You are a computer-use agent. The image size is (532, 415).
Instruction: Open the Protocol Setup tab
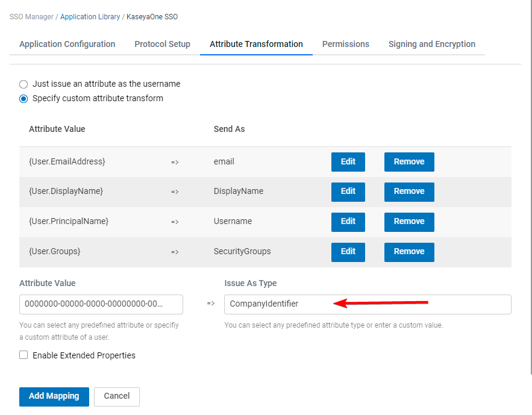point(162,44)
